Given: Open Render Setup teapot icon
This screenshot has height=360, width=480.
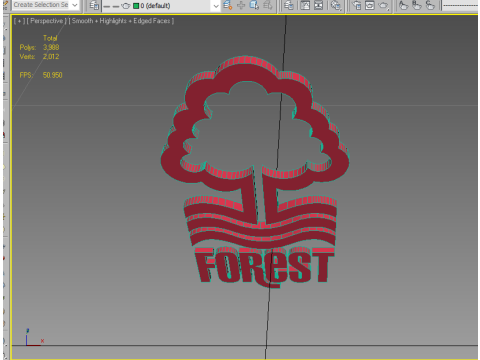Looking at the screenshot, I should coord(357,5).
